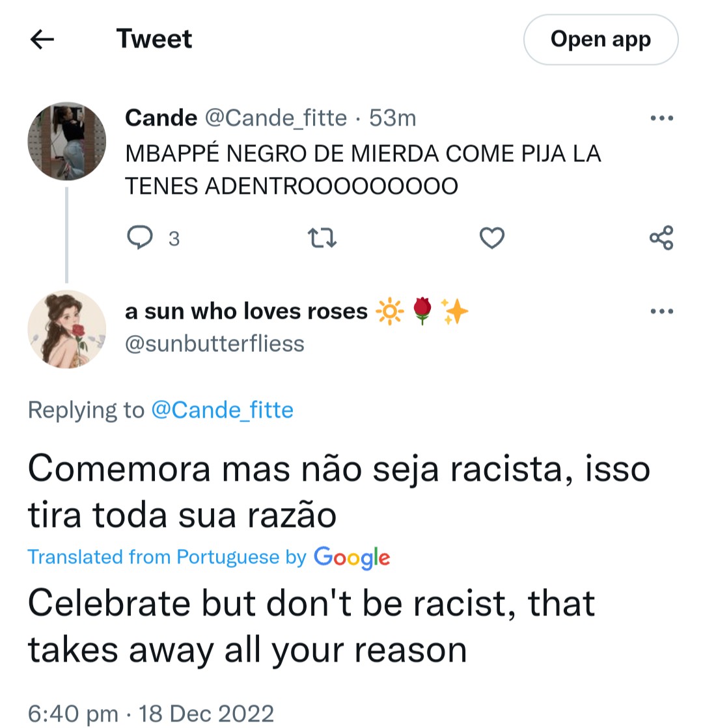Click the 53m timestamp on Cande's tweet

[x=393, y=118]
